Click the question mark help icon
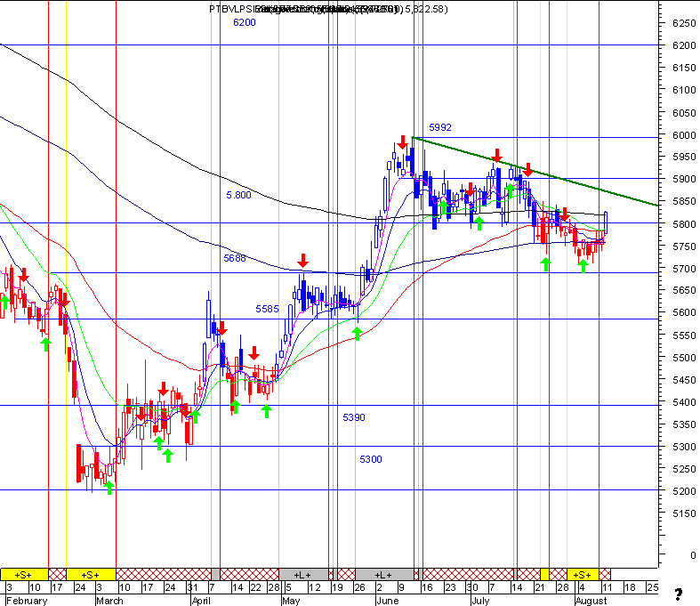The width and height of the screenshot is (700, 606). [678, 594]
